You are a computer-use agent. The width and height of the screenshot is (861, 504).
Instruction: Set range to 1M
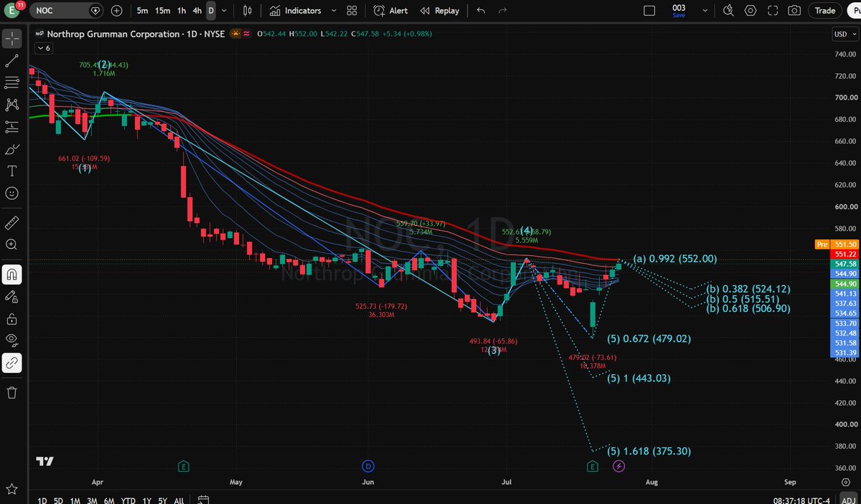[75, 500]
